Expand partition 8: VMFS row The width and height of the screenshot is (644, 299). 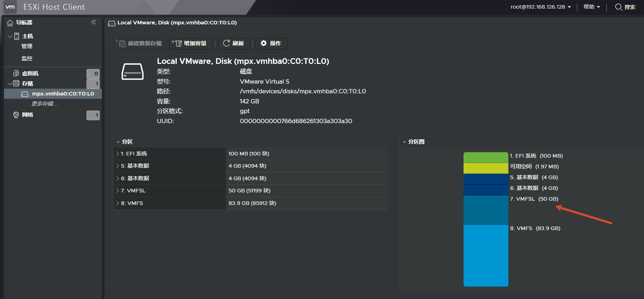coord(117,203)
